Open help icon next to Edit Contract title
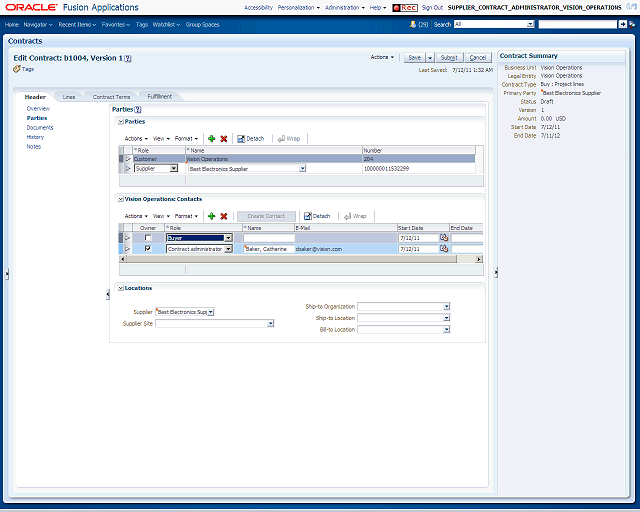Screen dimensions: 640x512 pyautogui.click(x=128, y=58)
